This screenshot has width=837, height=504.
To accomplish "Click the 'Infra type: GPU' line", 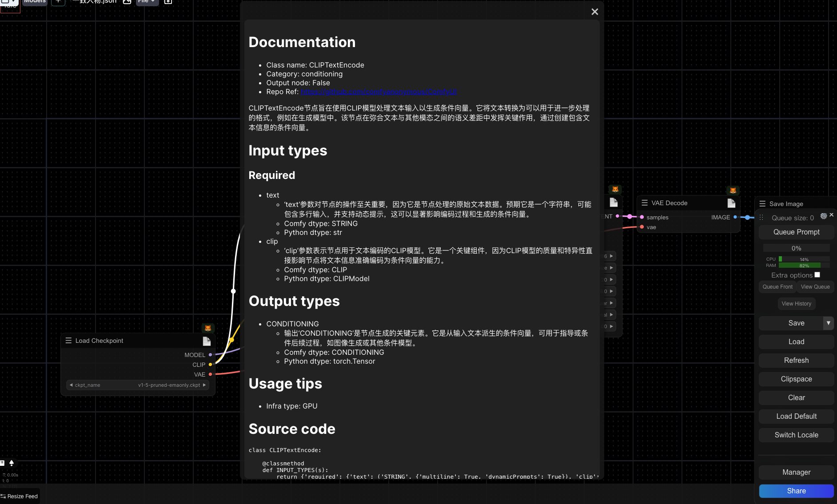I will (291, 406).
